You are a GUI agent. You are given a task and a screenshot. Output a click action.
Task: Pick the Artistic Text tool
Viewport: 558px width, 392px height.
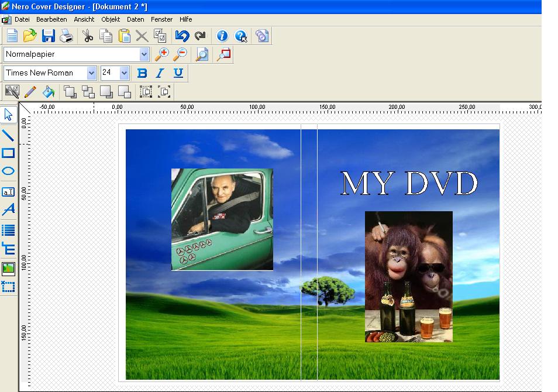click(x=8, y=209)
